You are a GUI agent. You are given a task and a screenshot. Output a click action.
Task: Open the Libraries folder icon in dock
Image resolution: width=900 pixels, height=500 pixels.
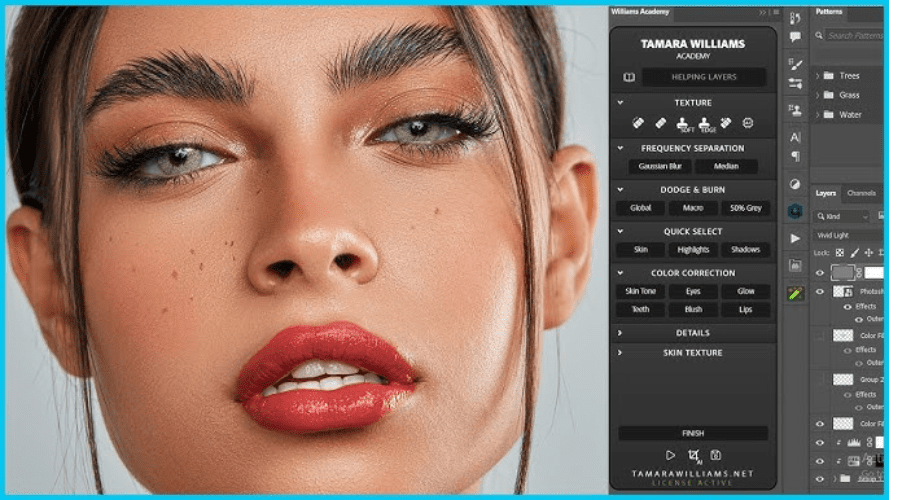tap(795, 265)
